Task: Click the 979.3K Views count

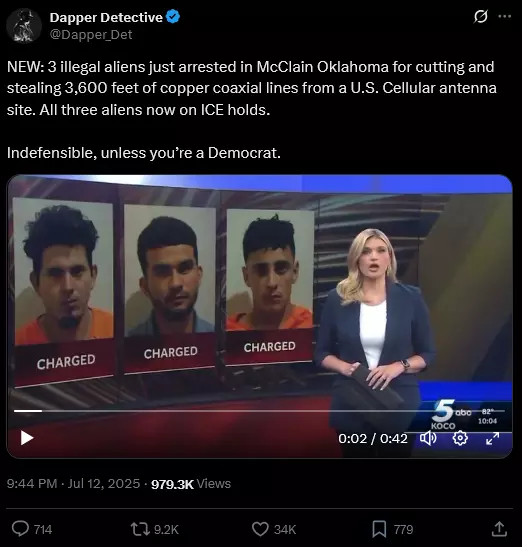Action: point(191,484)
